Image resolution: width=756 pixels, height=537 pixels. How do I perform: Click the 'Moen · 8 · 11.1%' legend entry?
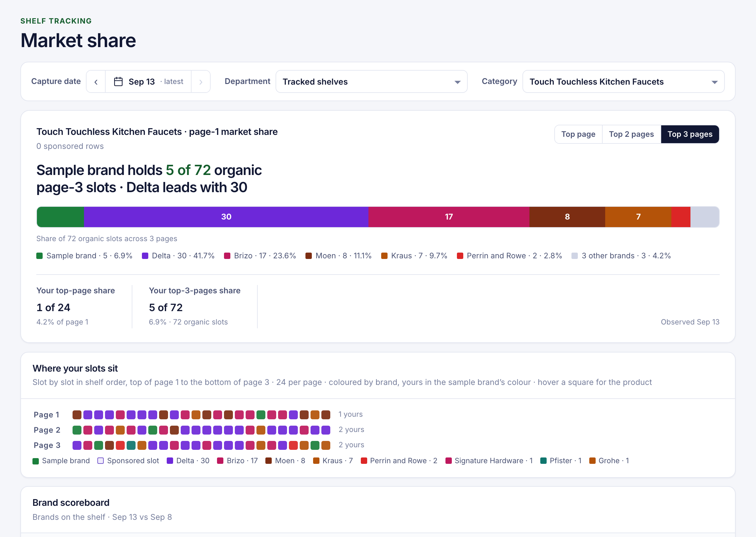(339, 255)
